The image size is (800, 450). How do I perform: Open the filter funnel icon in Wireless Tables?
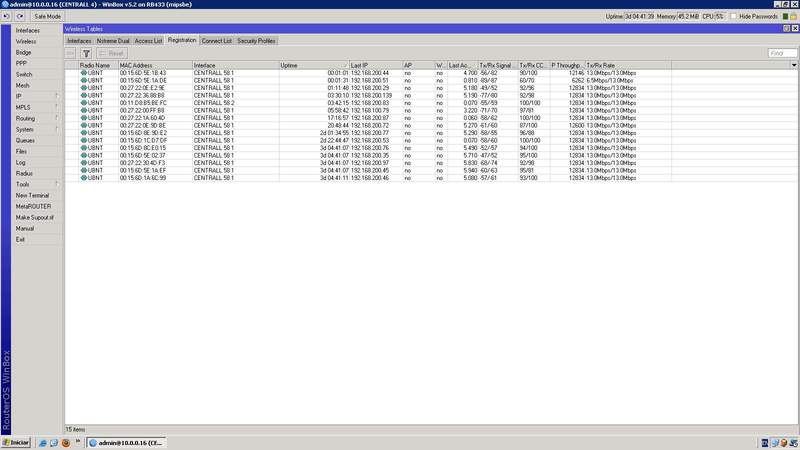[86, 53]
